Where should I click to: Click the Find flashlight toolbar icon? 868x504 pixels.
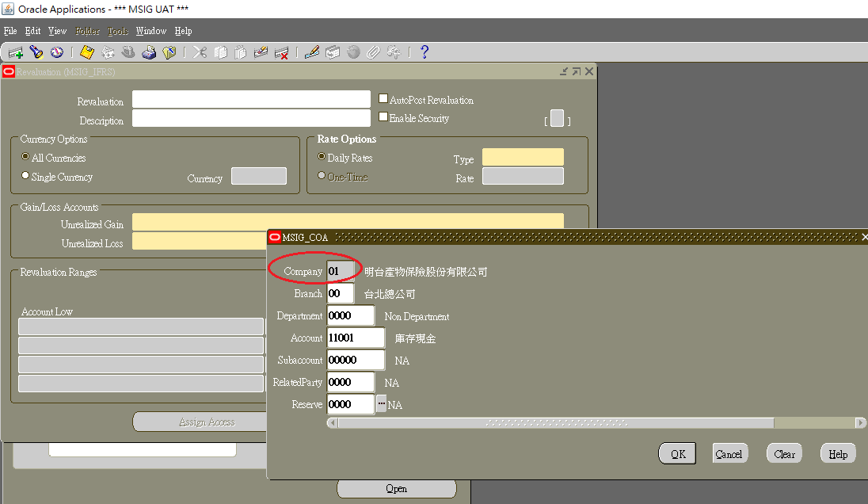tap(36, 52)
